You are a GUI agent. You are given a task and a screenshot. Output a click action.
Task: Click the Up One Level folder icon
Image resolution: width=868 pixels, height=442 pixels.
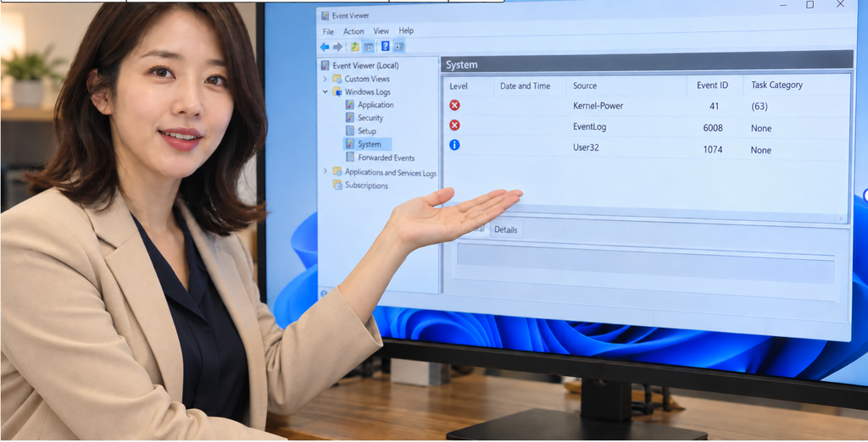tap(355, 47)
